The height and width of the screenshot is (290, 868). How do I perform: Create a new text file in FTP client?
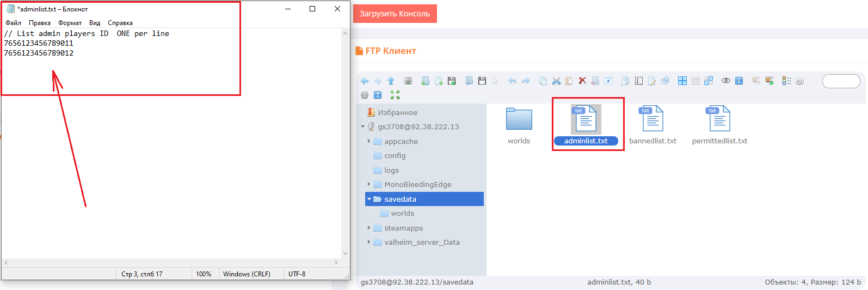click(439, 81)
